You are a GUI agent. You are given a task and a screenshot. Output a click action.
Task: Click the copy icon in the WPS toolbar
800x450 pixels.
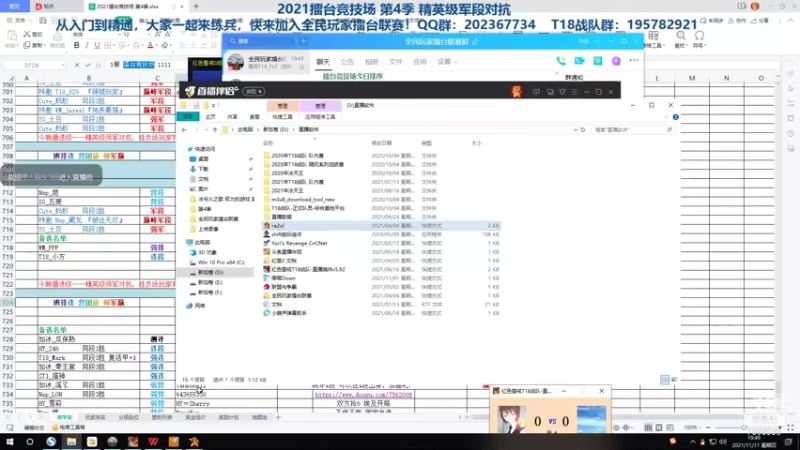[x=27, y=45]
